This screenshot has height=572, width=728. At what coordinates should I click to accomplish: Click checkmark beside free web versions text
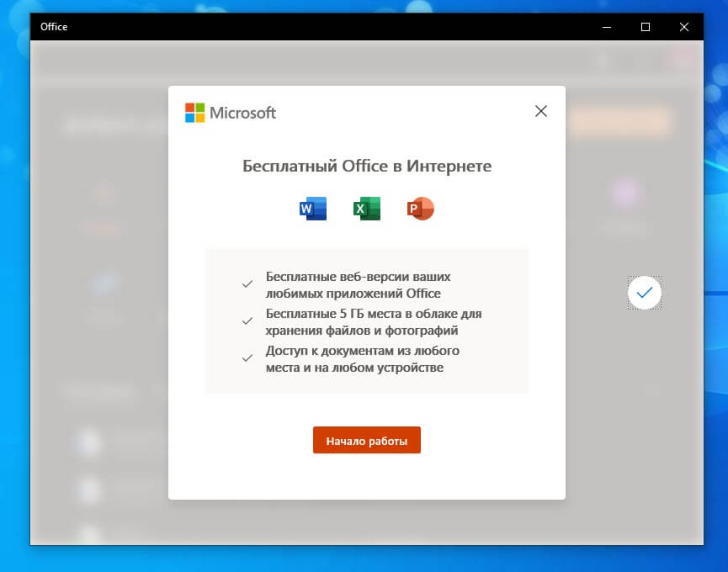click(x=247, y=284)
